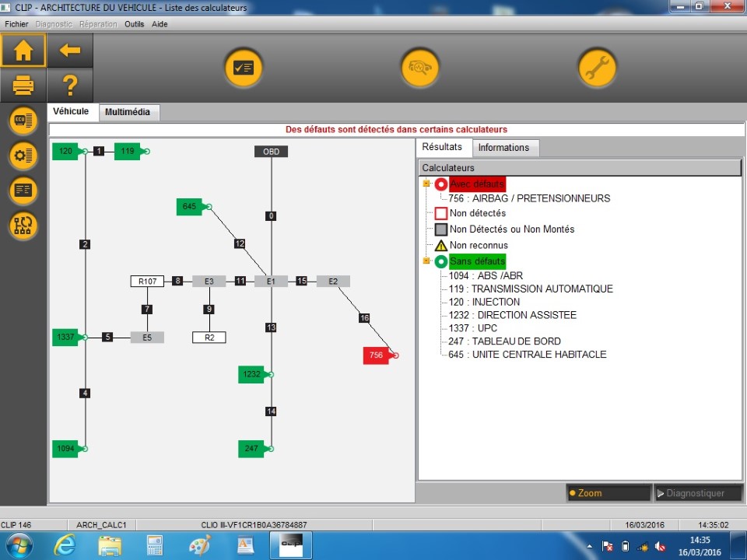
Task: Click the OBD node in diagram
Action: 271,152
